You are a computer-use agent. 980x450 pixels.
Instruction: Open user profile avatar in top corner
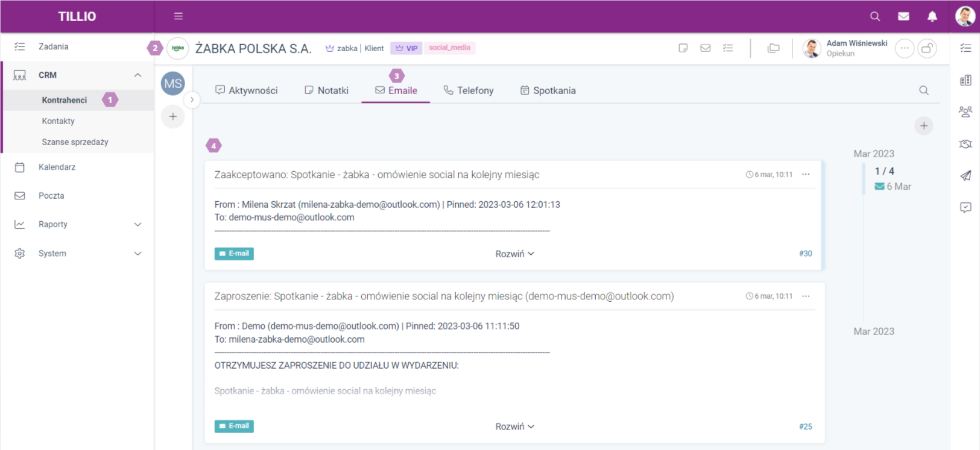coord(965,16)
